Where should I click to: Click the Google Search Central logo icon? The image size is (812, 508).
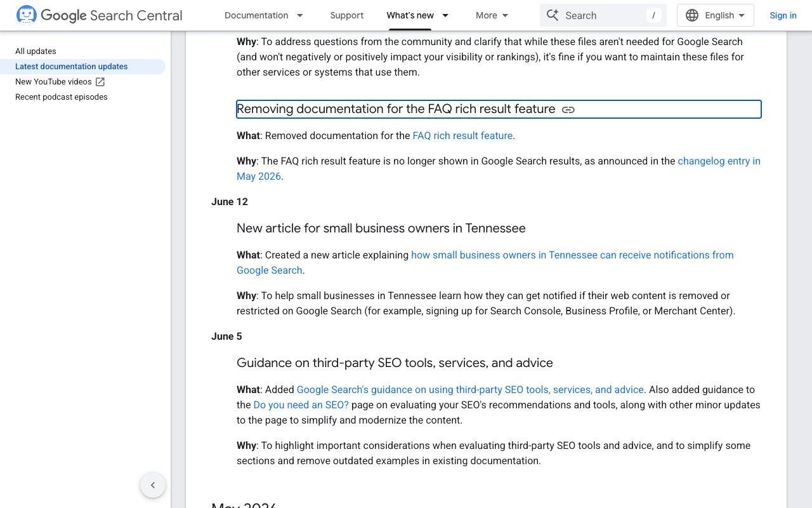pyautogui.click(x=26, y=15)
